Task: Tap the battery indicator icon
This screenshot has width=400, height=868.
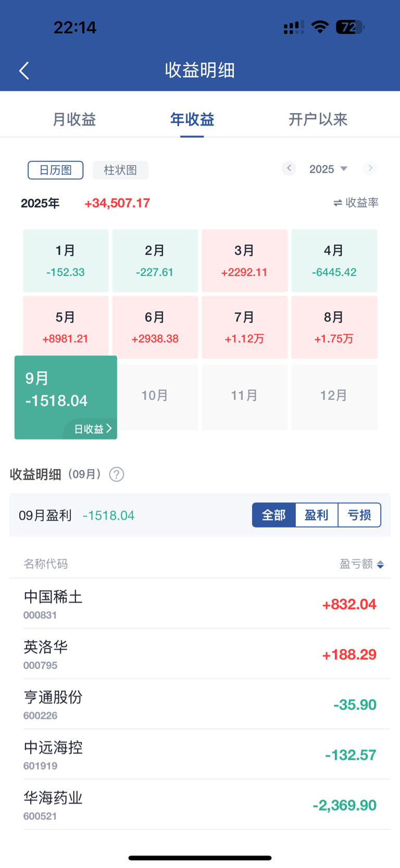Action: (x=350, y=27)
